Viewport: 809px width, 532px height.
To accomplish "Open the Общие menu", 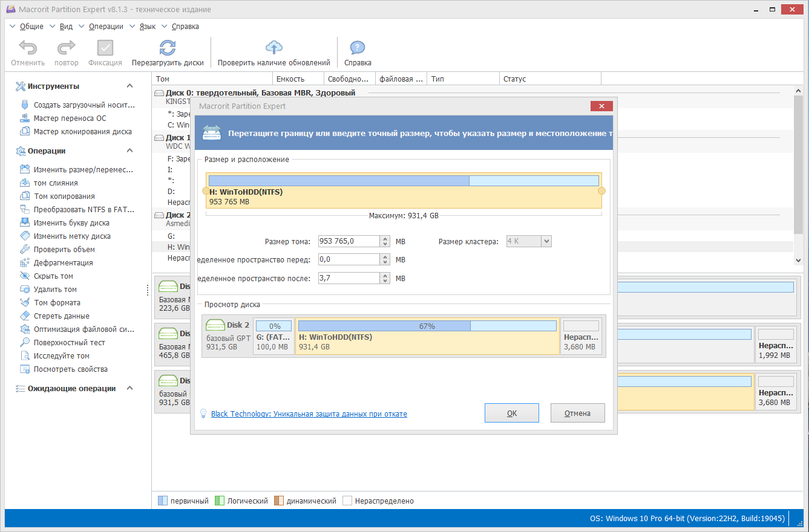I will click(31, 27).
